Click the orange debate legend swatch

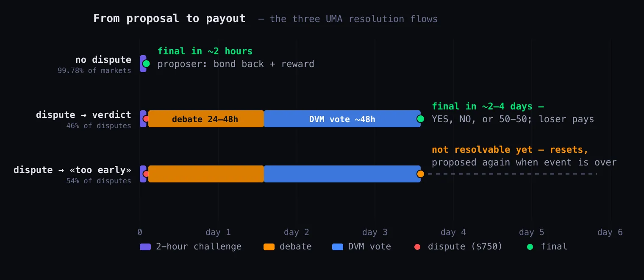(x=269, y=247)
